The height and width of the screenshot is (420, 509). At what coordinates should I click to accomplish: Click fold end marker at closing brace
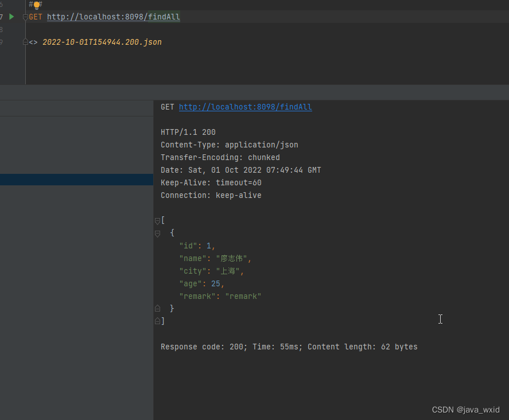click(157, 308)
